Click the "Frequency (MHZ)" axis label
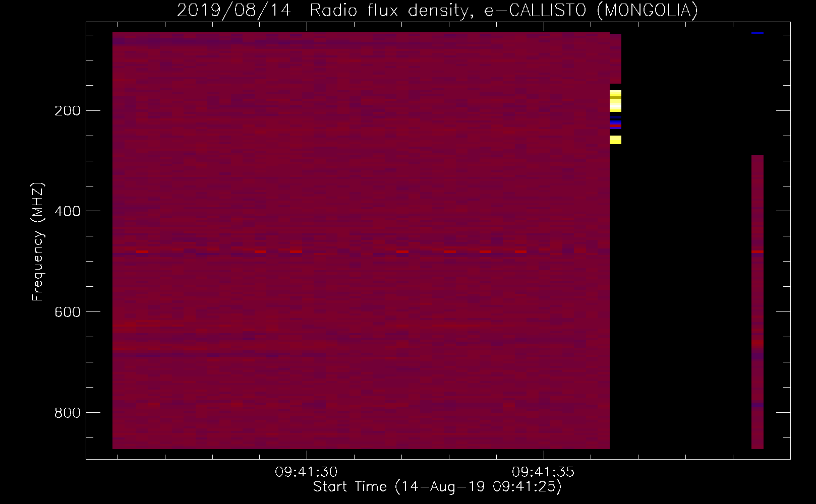The height and width of the screenshot is (504, 816). coord(38,242)
